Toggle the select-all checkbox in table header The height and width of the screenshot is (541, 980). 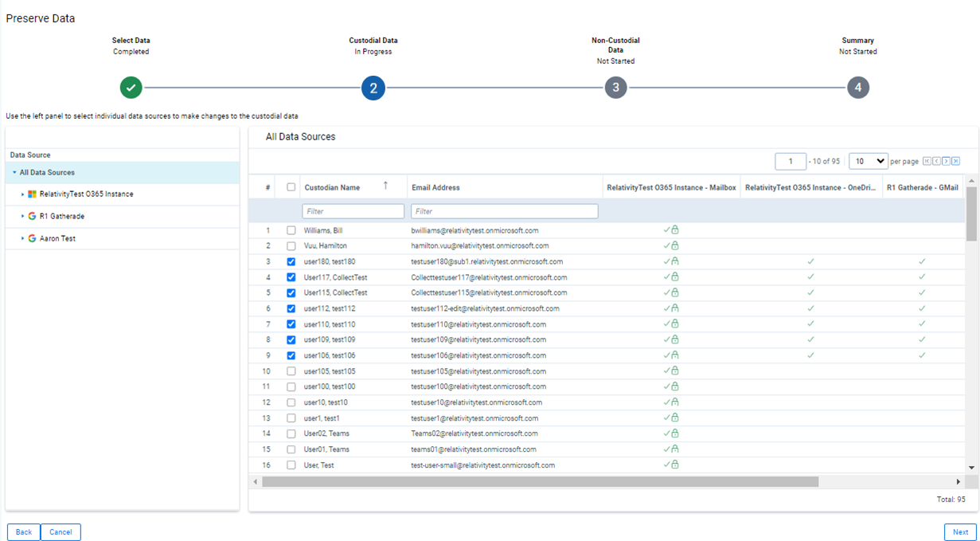coord(291,187)
